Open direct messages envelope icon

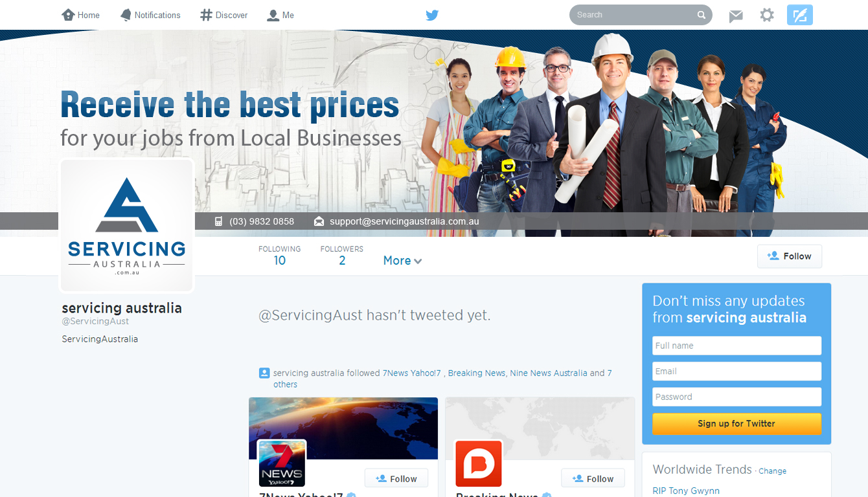click(x=736, y=16)
